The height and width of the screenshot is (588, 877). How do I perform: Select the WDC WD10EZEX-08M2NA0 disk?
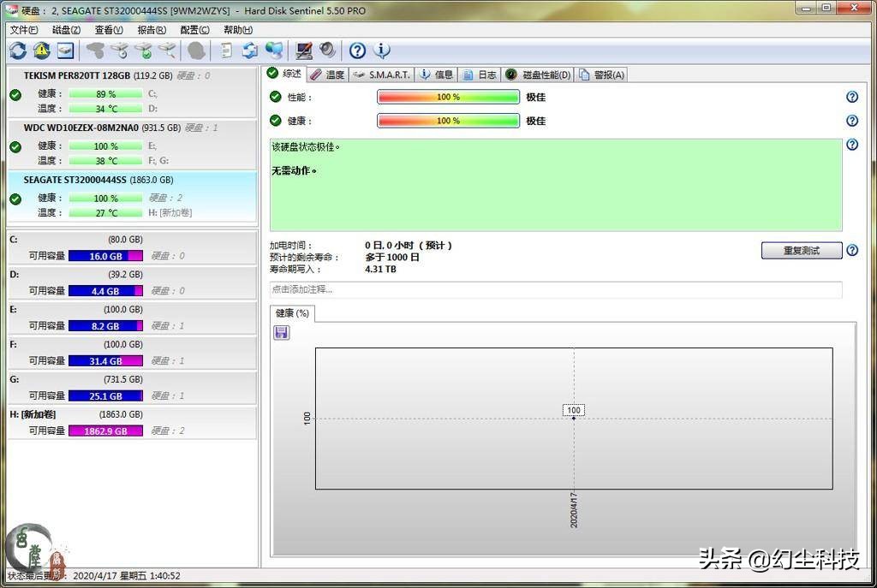(132, 144)
